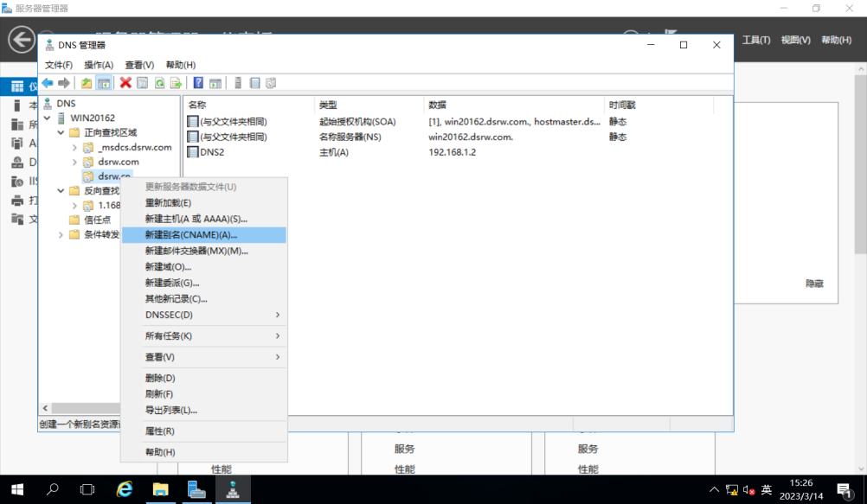Viewport: 867px width, 504px height.
Task: Open the 操作(A) menu
Action: click(99, 65)
